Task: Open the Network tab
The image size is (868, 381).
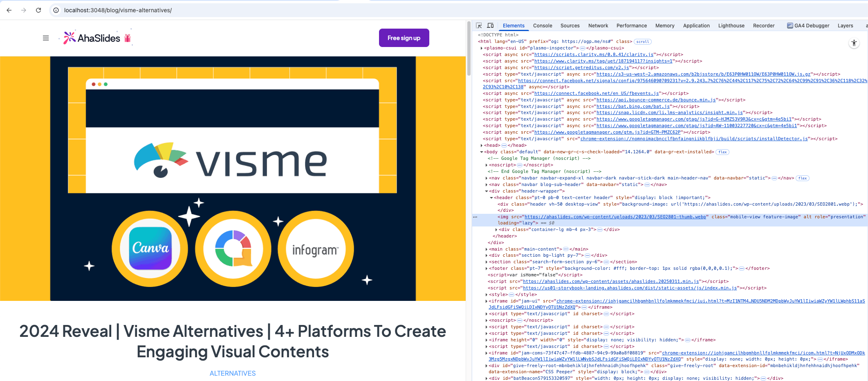Action: [598, 25]
